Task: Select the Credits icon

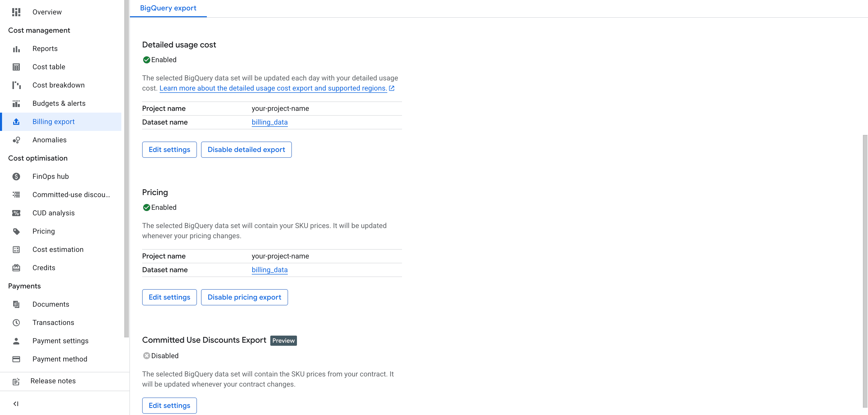Action: (16, 267)
